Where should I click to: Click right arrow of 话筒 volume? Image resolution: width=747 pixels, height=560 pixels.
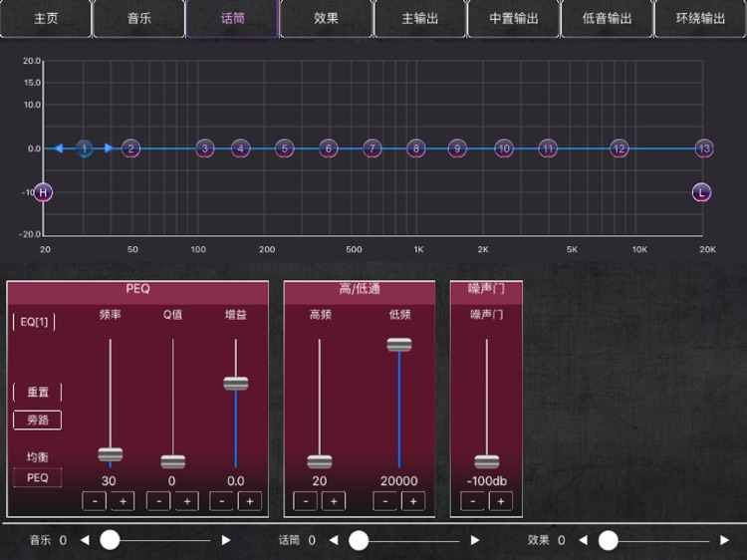coord(474,540)
